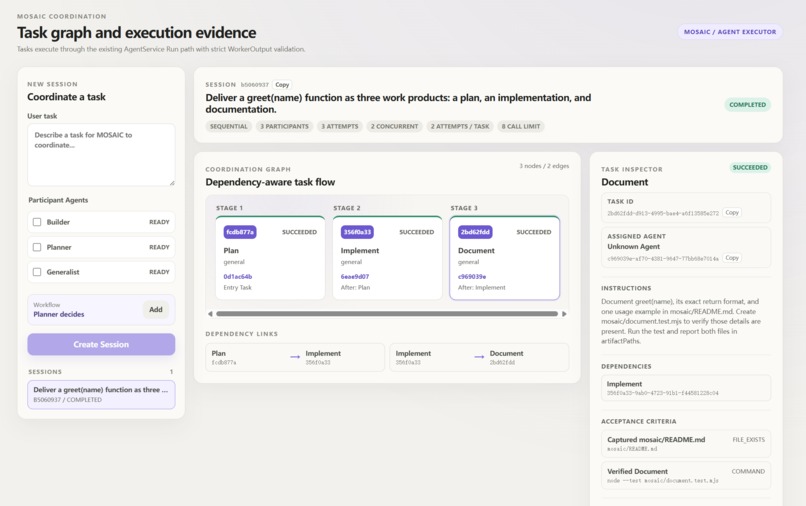The height and width of the screenshot is (506, 806).
Task: Click the right arrow of graph scrollbar
Action: click(564, 314)
